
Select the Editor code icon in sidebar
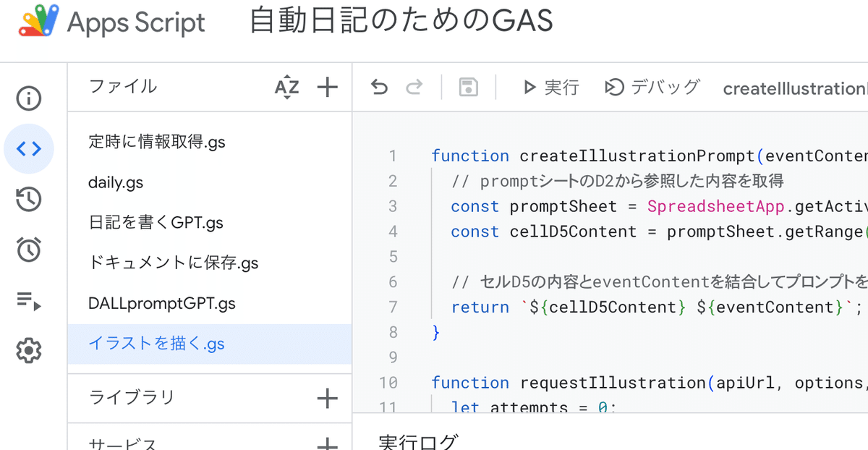[29, 149]
